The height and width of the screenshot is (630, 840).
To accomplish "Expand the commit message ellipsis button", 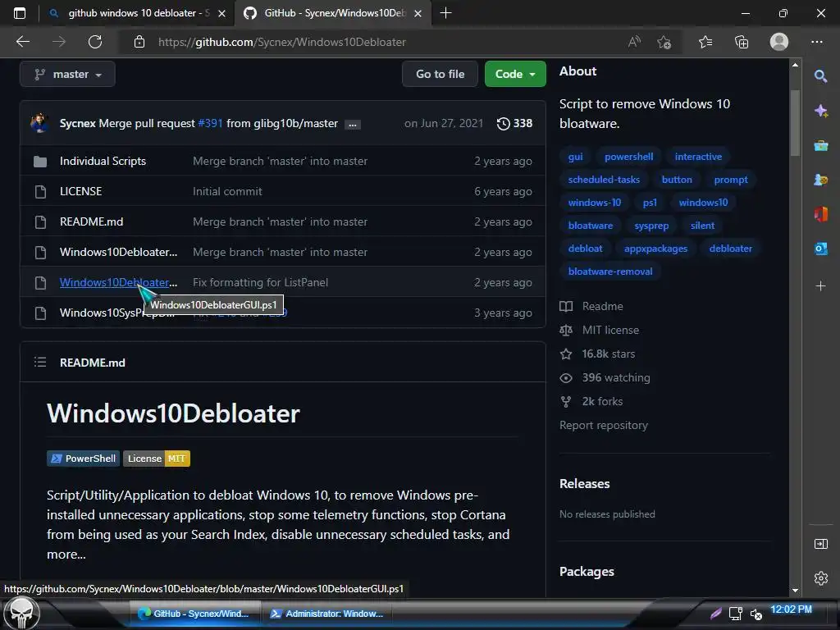I will point(352,125).
